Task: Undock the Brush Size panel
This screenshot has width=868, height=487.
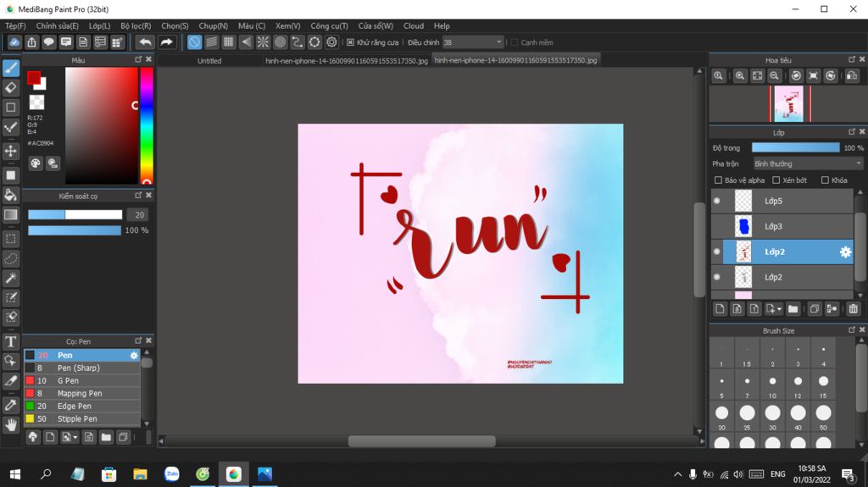Action: (852, 329)
